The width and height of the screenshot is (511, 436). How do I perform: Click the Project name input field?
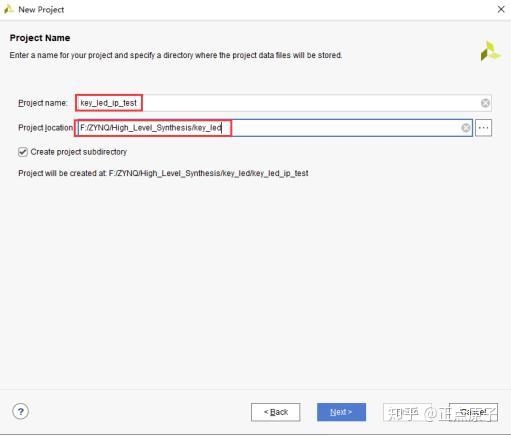click(x=283, y=103)
